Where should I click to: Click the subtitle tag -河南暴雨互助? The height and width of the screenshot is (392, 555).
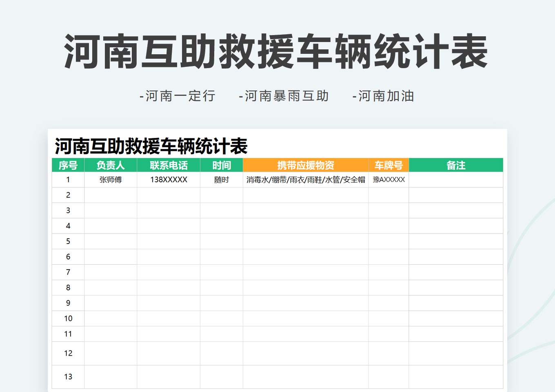coord(284,97)
